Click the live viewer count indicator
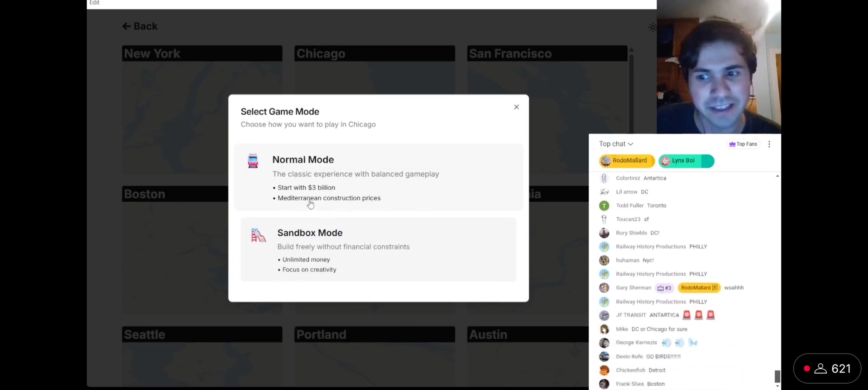 (x=827, y=369)
